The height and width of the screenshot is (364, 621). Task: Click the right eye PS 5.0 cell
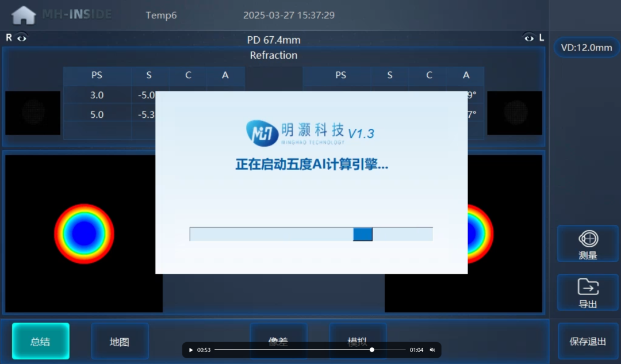click(97, 114)
